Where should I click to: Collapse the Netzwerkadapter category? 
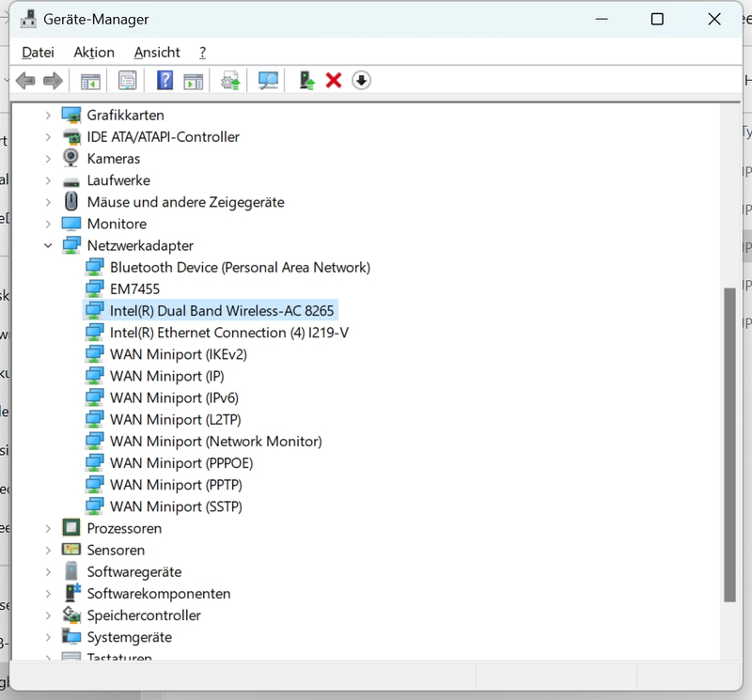pyautogui.click(x=48, y=245)
